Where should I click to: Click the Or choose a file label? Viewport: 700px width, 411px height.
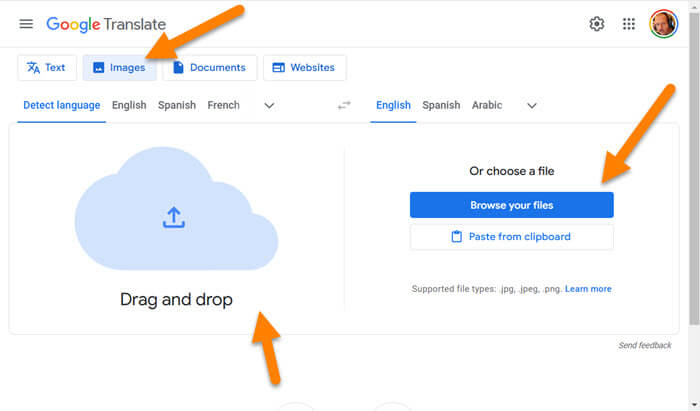tap(512, 171)
